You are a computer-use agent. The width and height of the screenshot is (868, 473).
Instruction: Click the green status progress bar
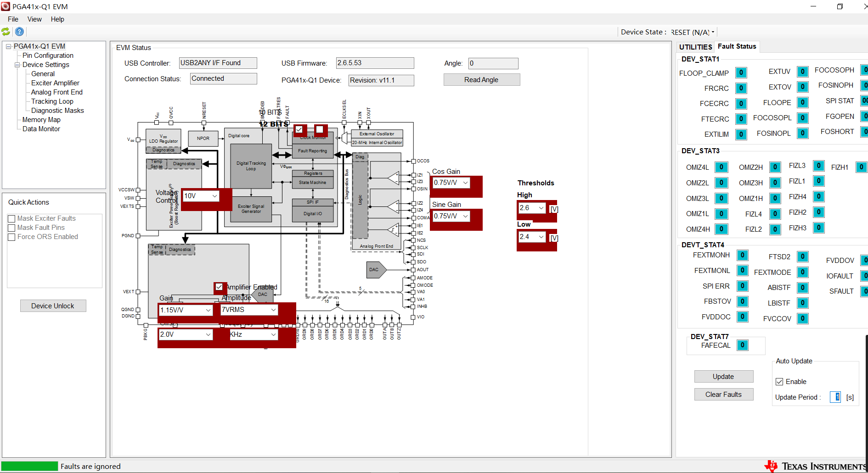point(29,466)
